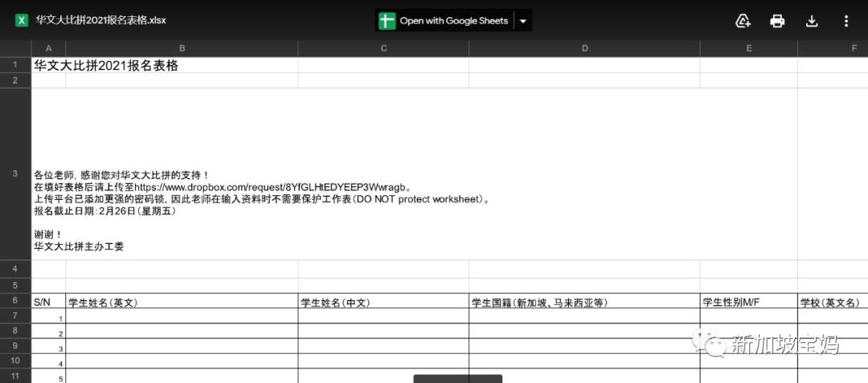
Task: Click the 学生姓名(英文) header cell
Action: [x=104, y=303]
